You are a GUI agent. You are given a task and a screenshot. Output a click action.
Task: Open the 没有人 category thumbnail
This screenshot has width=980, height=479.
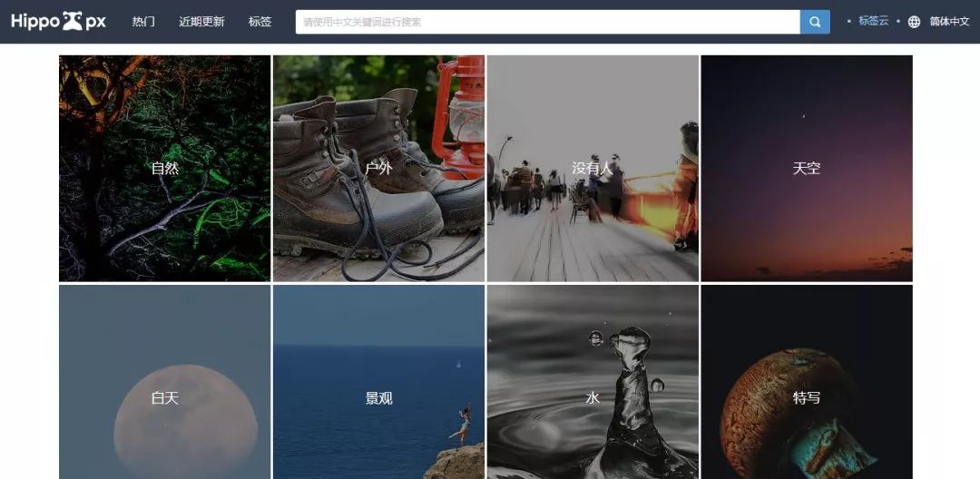tap(593, 169)
